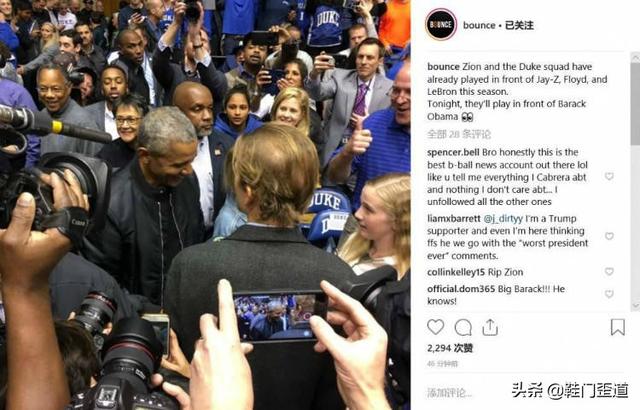View all 28 comments link
Image resolution: width=640 pixels, height=410 pixels.
[x=459, y=134]
